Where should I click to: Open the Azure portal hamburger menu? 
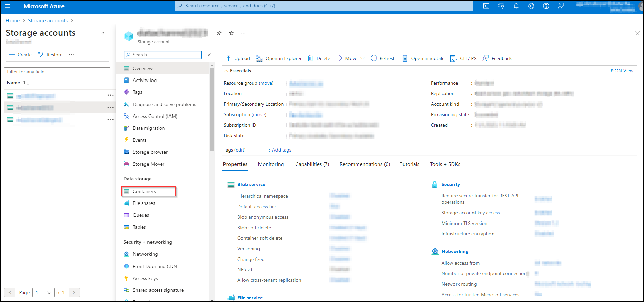pyautogui.click(x=7, y=6)
